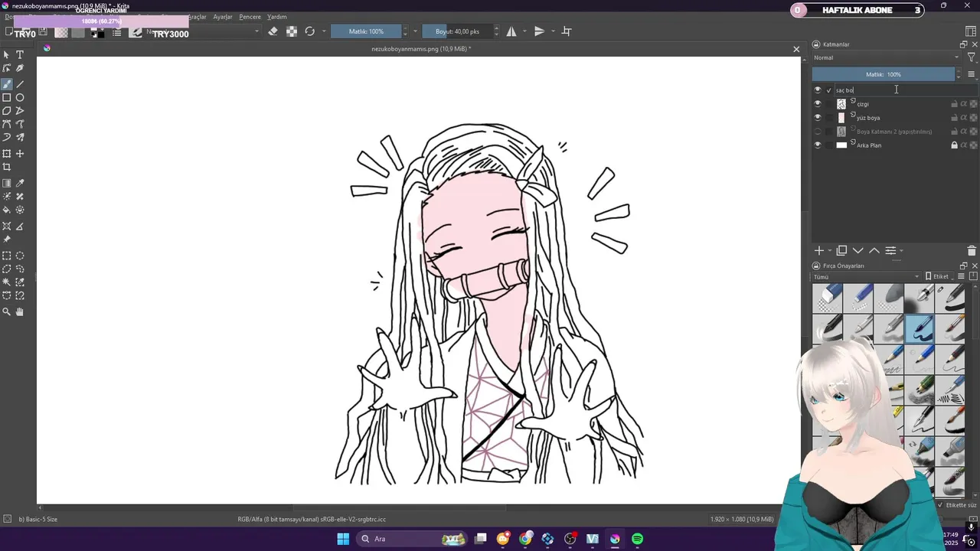Open the Pencere menu
Image resolution: width=980 pixels, height=551 pixels.
tap(250, 17)
